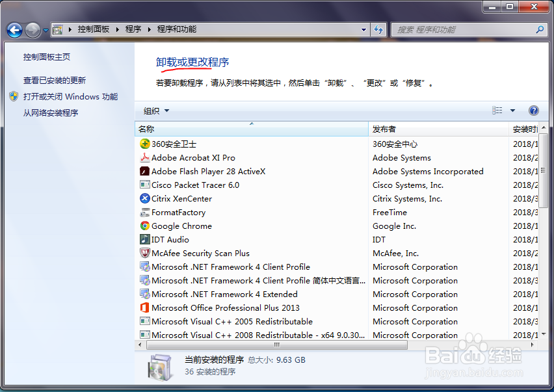
Task: Open the recent pages dropdown arrow
Action: pos(46,31)
